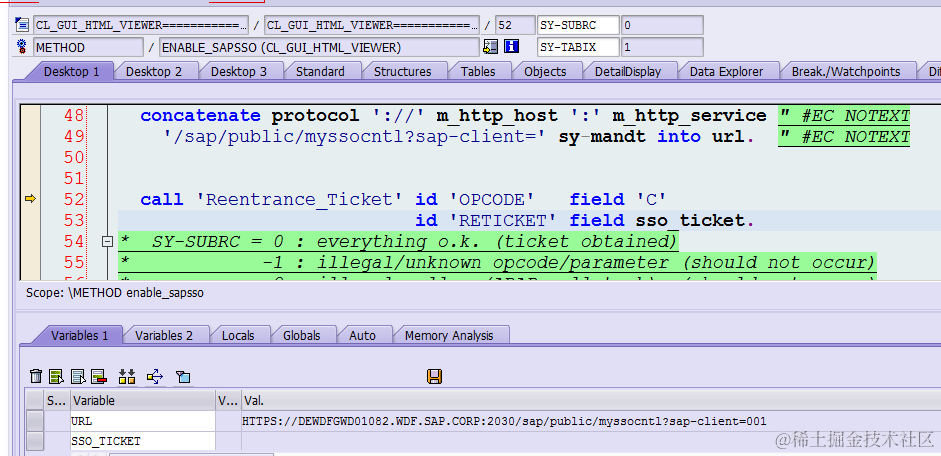Click the yellow current-line arrow at line 52
The height and width of the screenshot is (456, 941).
30,199
